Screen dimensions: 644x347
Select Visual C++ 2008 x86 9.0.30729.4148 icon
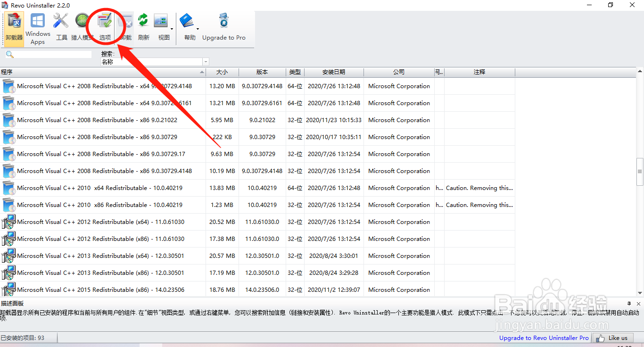click(x=9, y=171)
